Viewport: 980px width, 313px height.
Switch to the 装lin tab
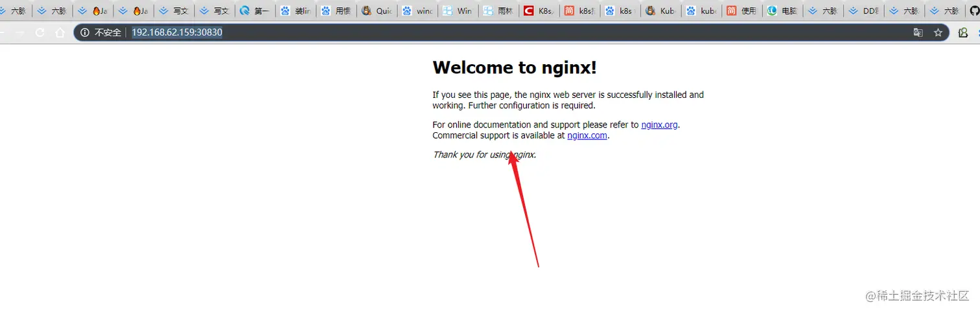tap(295, 11)
